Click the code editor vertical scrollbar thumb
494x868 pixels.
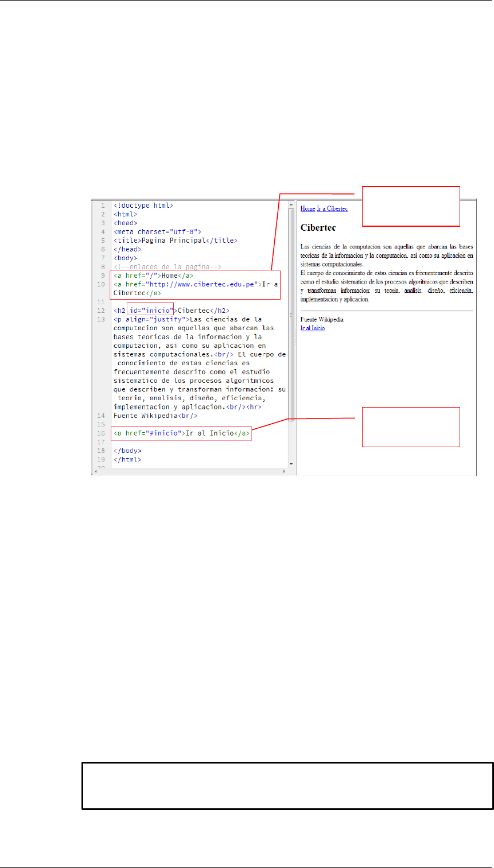pos(291,315)
